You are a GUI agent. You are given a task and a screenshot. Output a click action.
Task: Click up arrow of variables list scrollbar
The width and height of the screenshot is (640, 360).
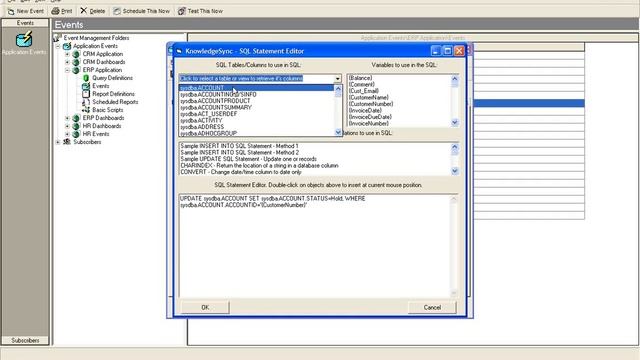click(x=455, y=79)
